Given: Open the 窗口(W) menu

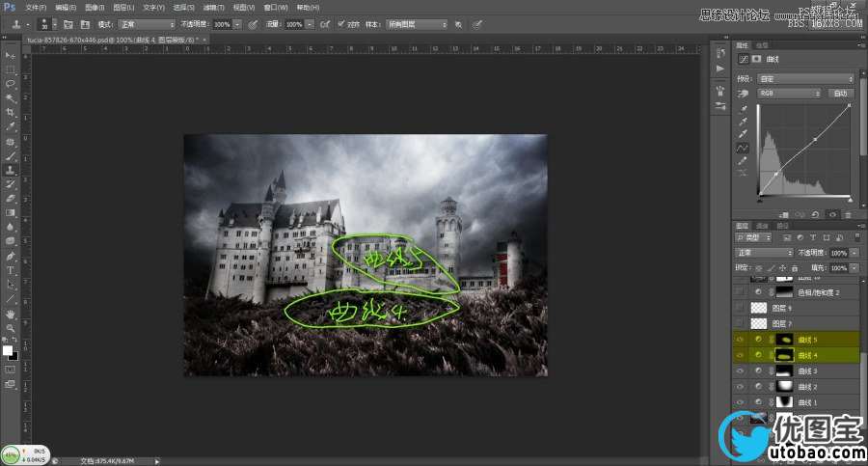Looking at the screenshot, I should coord(276,7).
